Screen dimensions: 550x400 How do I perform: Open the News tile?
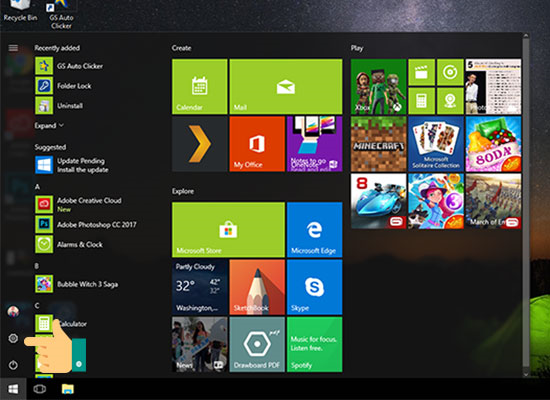tap(200, 345)
